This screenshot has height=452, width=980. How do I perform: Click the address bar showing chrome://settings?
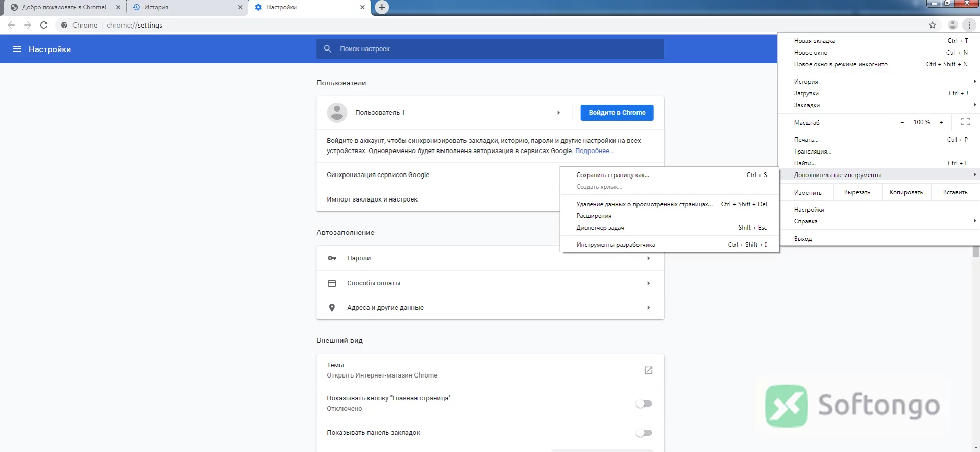(x=490, y=25)
